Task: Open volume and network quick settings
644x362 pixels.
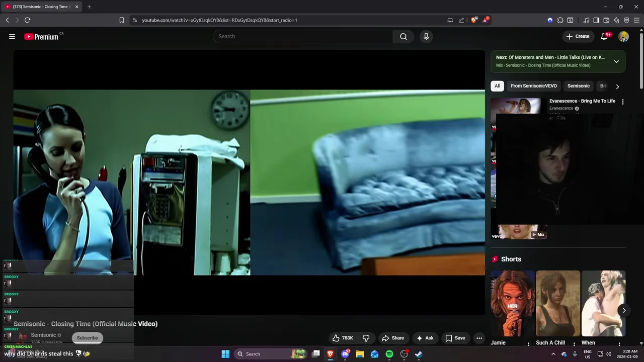Action: pyautogui.click(x=604, y=354)
